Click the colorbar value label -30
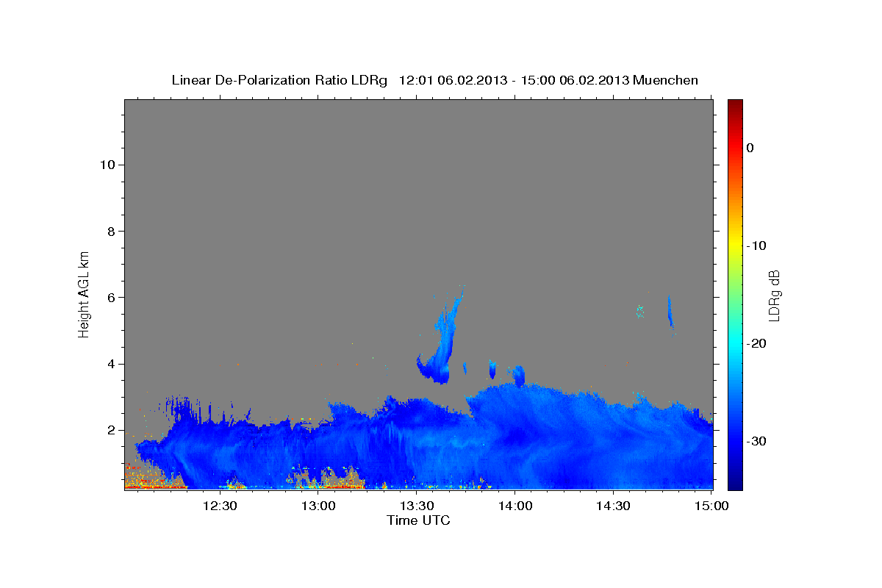 point(757,441)
